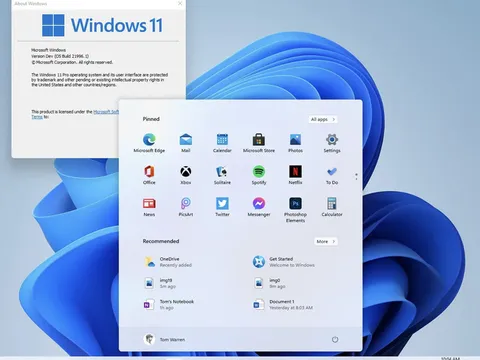The width and height of the screenshot is (480, 360).
Task: Close the About Windows dialog
Action: pyautogui.click(x=180, y=3)
